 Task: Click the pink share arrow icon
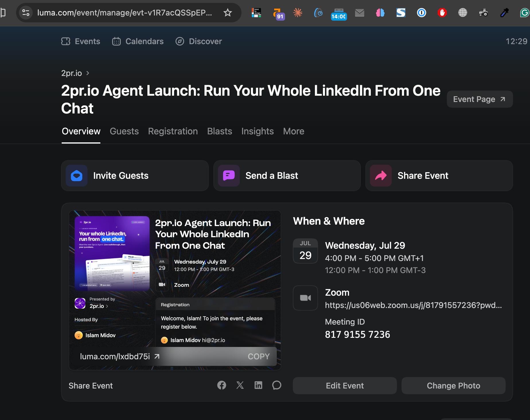click(381, 176)
